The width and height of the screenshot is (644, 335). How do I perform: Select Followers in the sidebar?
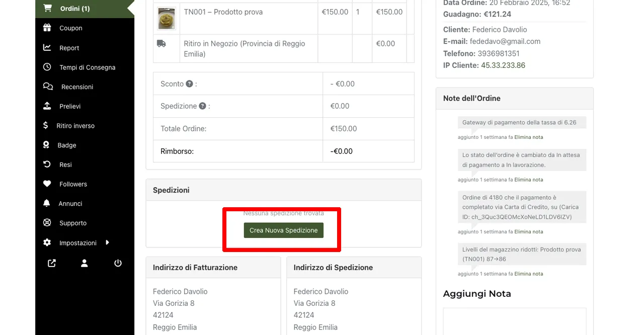(x=73, y=184)
